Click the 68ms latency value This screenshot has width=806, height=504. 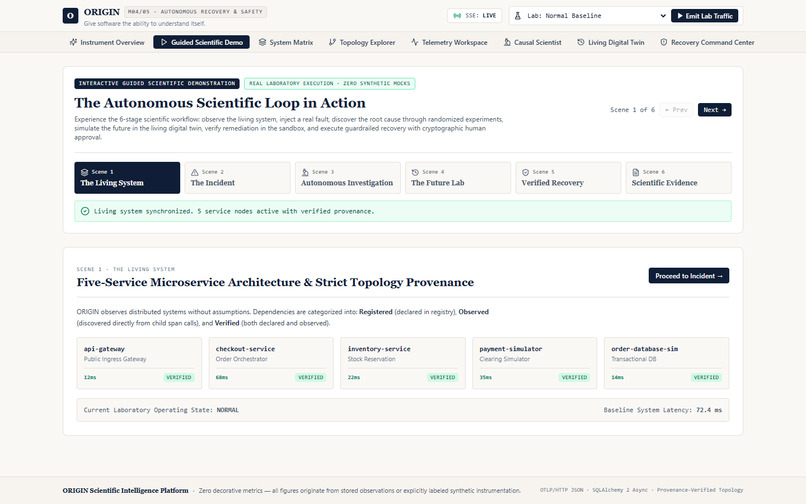pyautogui.click(x=222, y=377)
